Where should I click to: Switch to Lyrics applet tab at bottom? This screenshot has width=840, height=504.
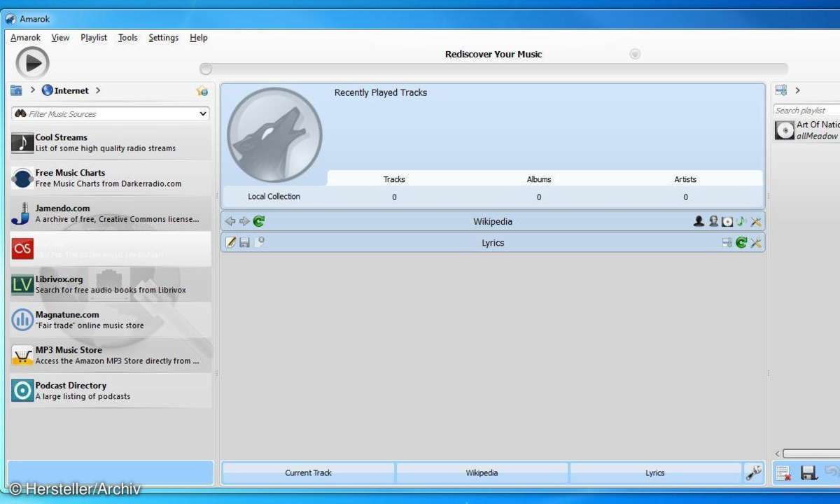click(655, 473)
